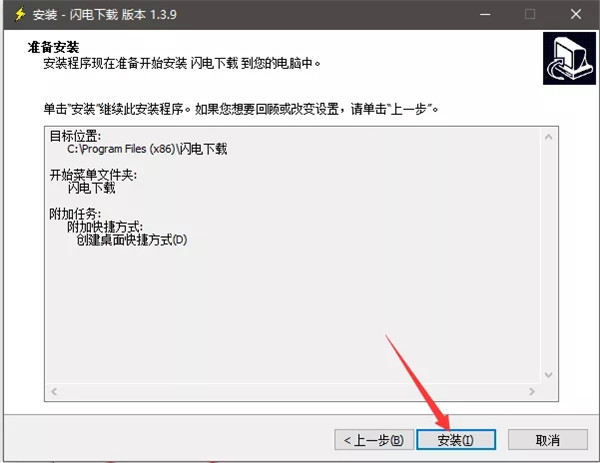This screenshot has width=600, height=463.
Task: Cancel setup with the 取消 button
Action: [547, 440]
